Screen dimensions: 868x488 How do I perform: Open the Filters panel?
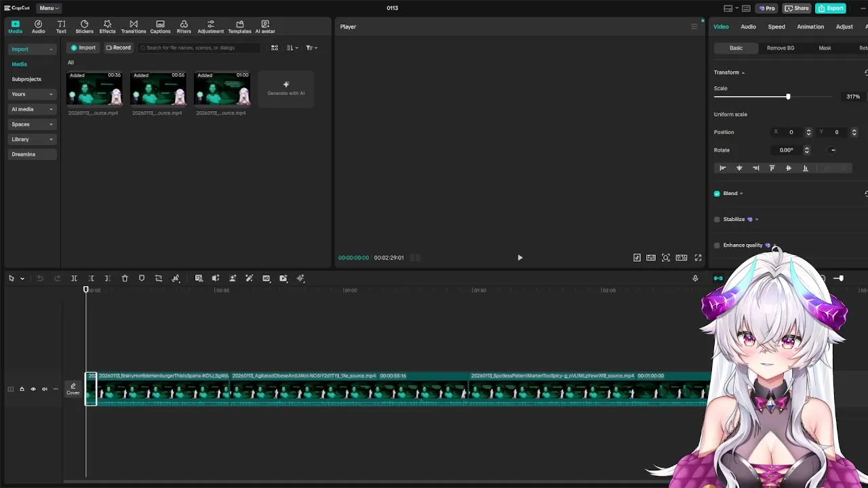click(x=184, y=26)
